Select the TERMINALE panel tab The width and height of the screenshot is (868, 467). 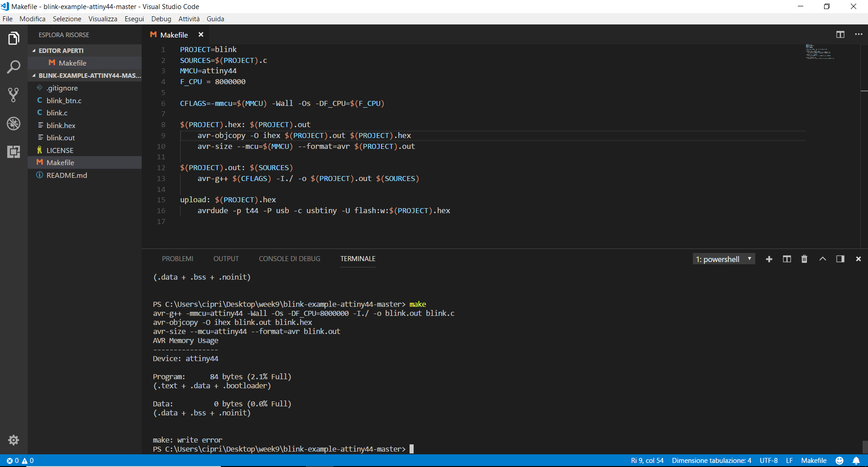point(358,259)
